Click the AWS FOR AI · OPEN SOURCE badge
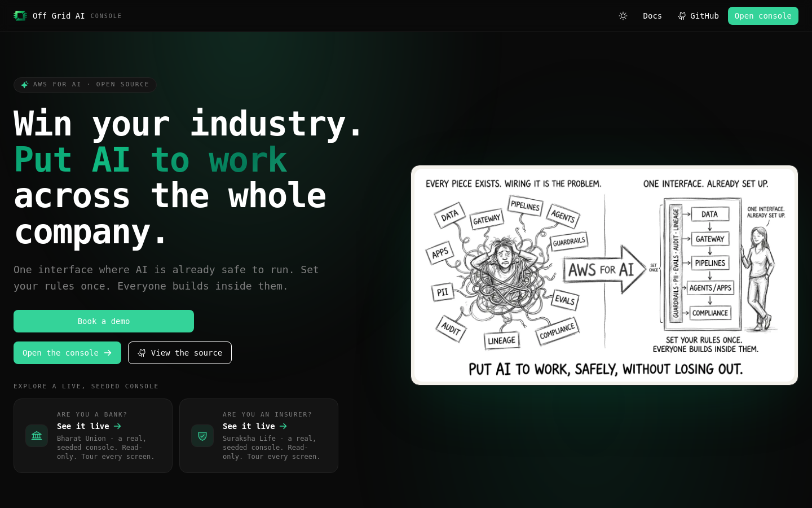Image resolution: width=812 pixels, height=508 pixels. pos(85,85)
